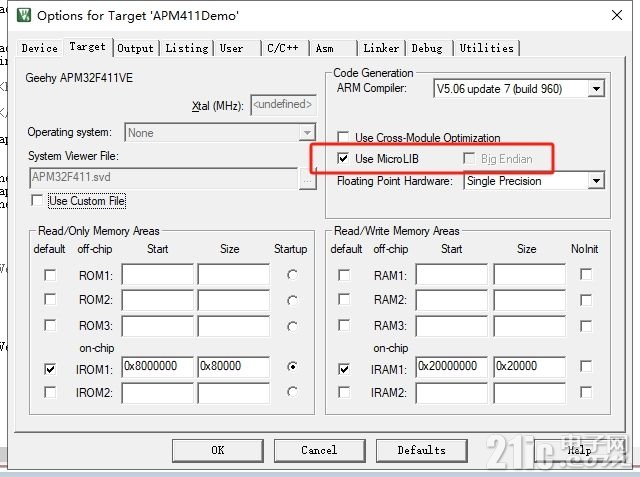Check the RAM2 default checkbox

tap(344, 300)
